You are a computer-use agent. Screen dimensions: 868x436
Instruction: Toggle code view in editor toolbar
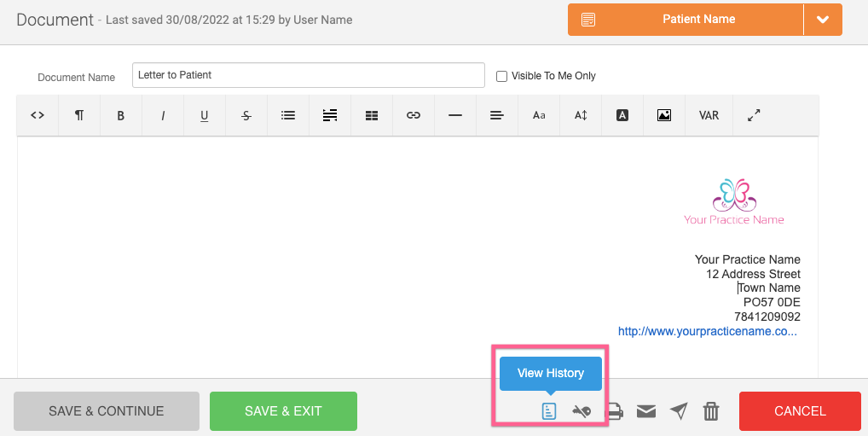tap(38, 115)
